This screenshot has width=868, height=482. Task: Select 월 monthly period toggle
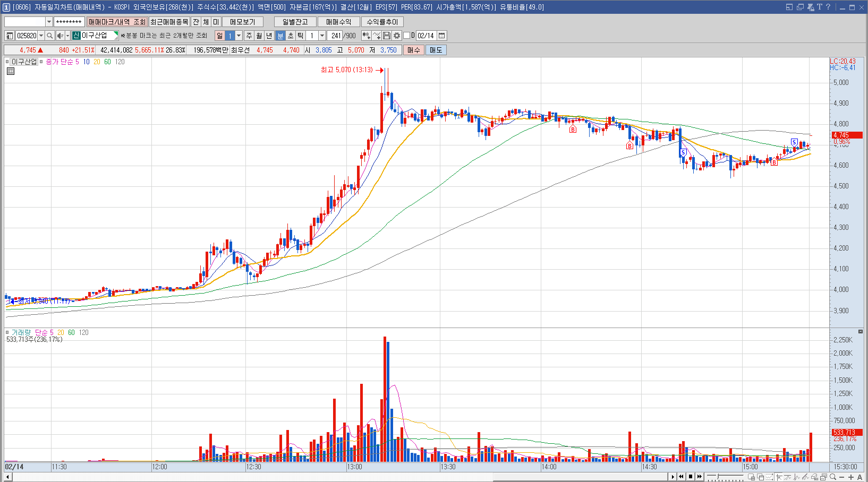click(259, 36)
